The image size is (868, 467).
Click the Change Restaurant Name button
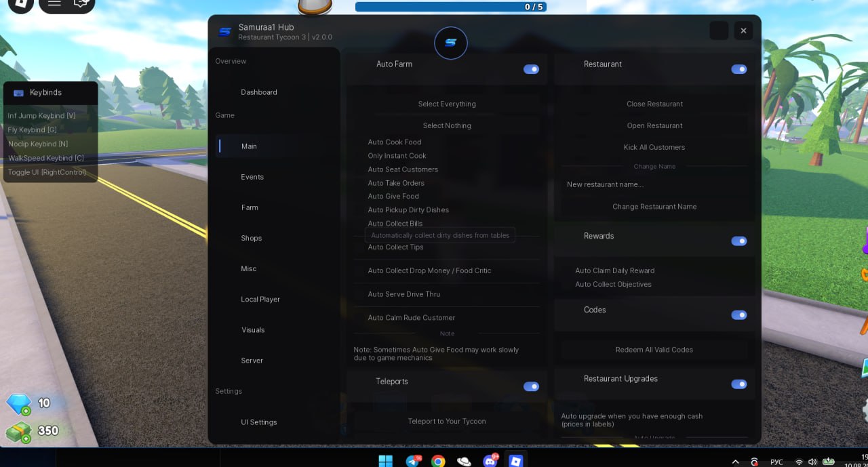(x=654, y=207)
